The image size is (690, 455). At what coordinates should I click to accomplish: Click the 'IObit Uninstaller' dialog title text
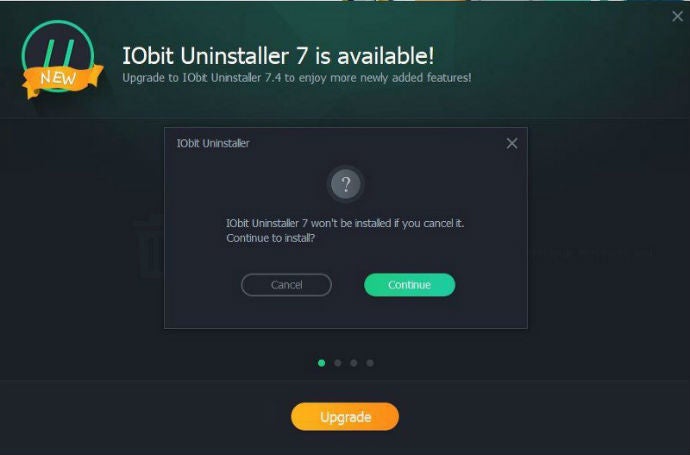pos(213,143)
